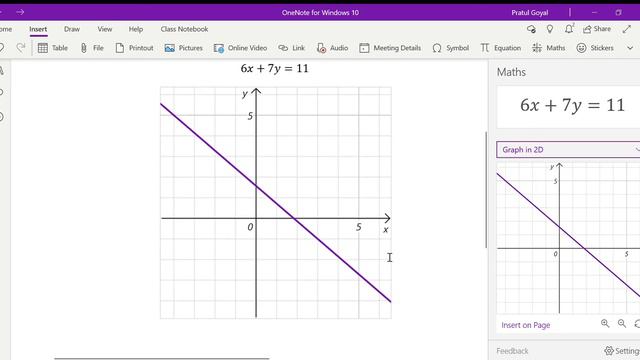Screen dimensions: 640x360
Task: Insert a Link
Action: (291, 48)
